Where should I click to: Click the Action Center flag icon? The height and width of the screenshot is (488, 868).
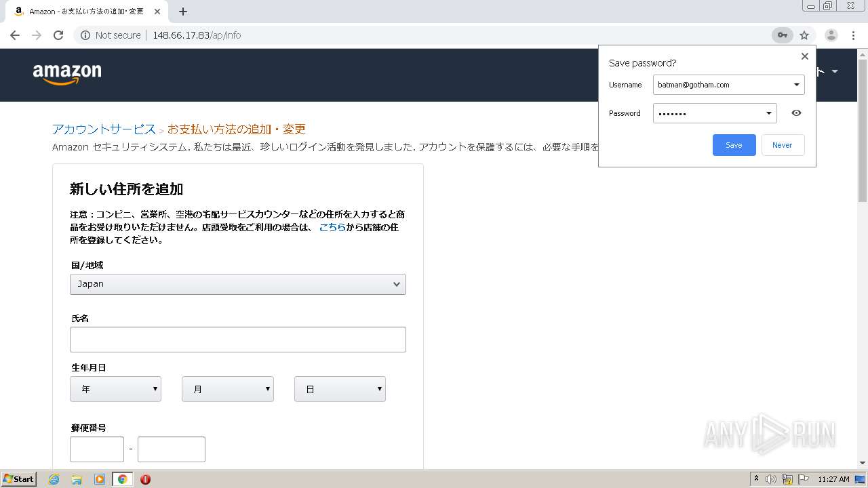tap(804, 479)
